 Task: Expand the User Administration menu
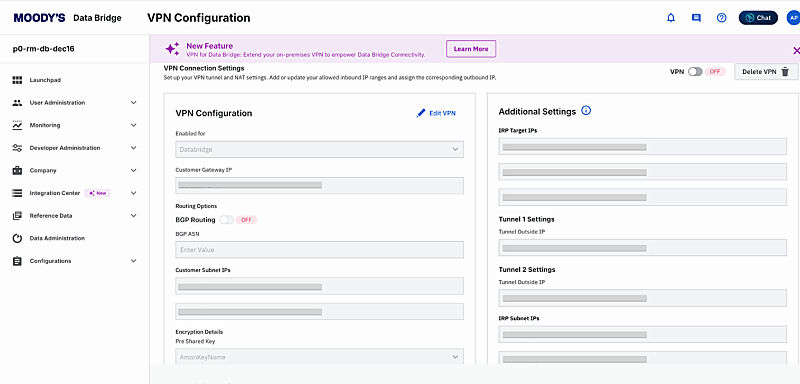pyautogui.click(x=134, y=103)
